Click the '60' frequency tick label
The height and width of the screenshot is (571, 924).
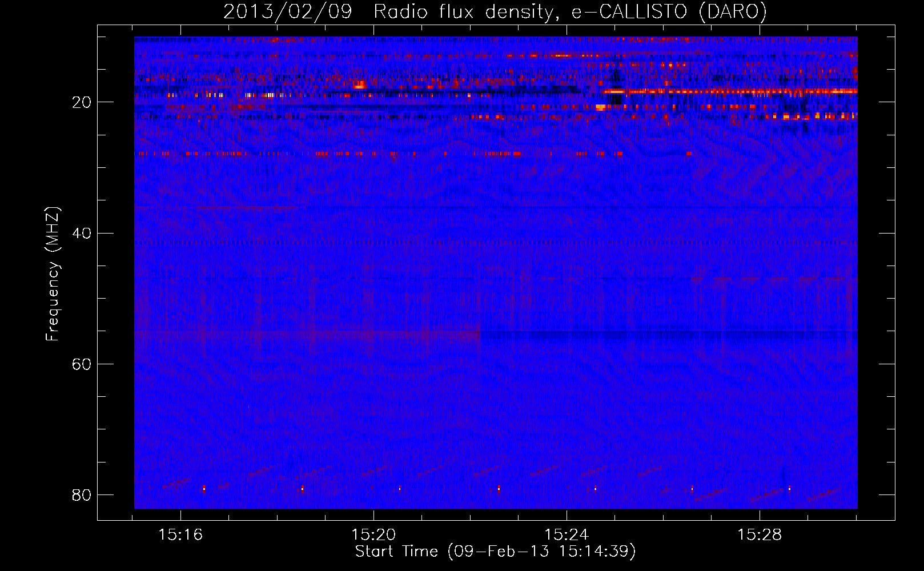(82, 364)
